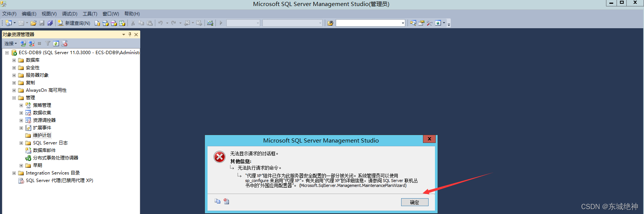Click the Analysis Services XMLA Query icon
Image resolution: width=644 pixels, height=214 pixels.
point(122,23)
